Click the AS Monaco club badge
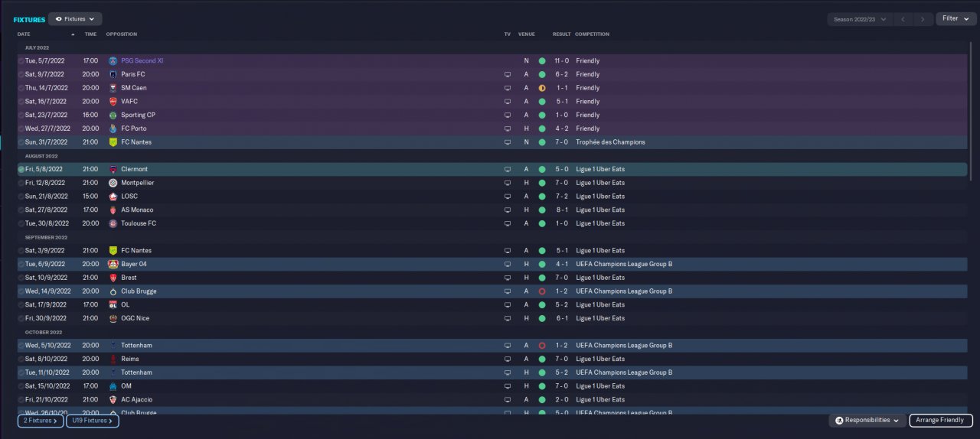The image size is (980, 439). tap(113, 210)
